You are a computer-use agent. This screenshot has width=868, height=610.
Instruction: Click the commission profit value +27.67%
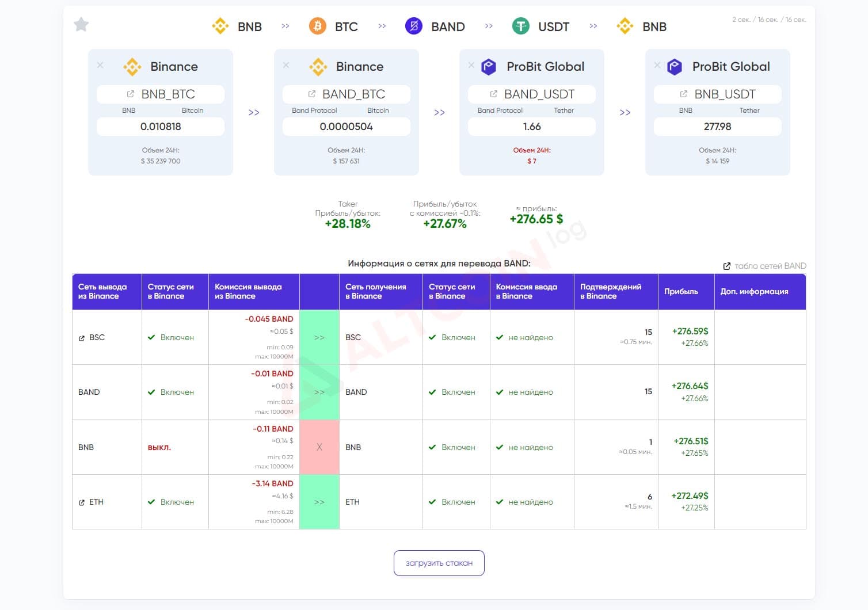445,224
